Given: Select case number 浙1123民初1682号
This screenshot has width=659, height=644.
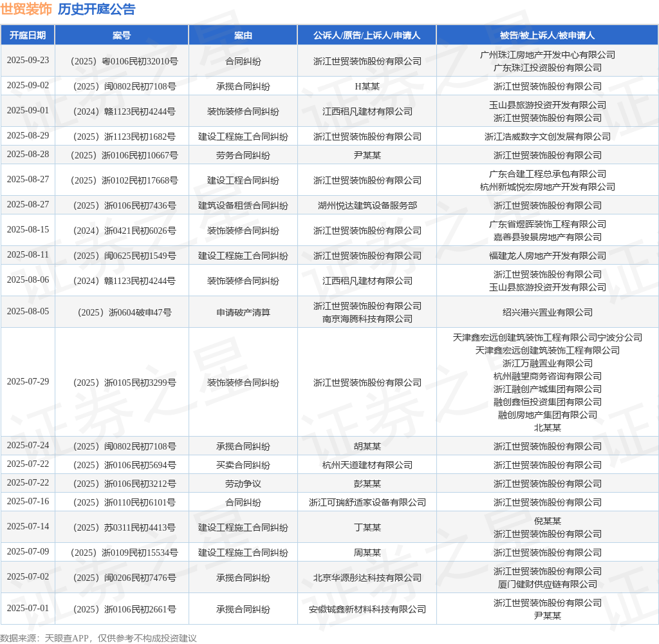Looking at the screenshot, I should 124,137.
